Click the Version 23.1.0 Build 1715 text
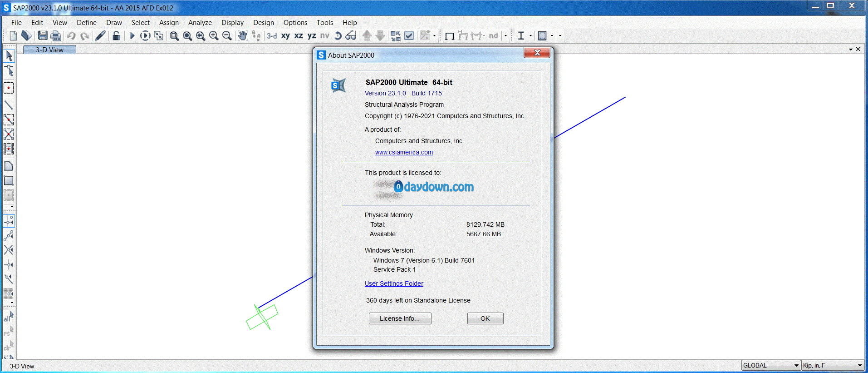 coord(403,93)
